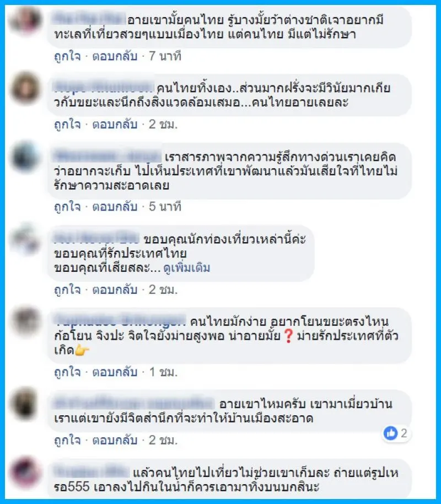The height and width of the screenshot is (504, 441).
Task: Like the second comment about ฝรั่ง discipline
Action: pyautogui.click(x=67, y=125)
